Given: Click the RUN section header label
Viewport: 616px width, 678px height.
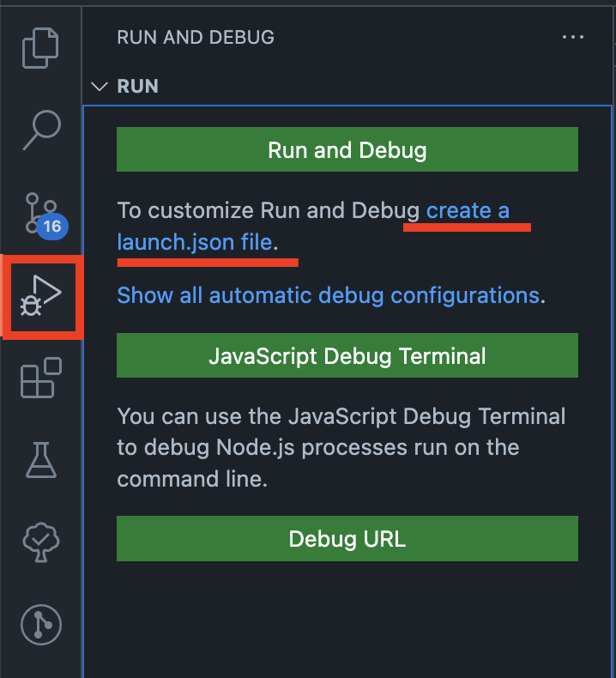Looking at the screenshot, I should click(x=137, y=86).
